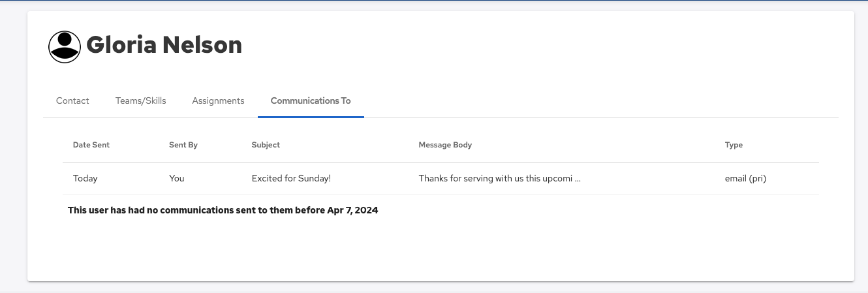Click the Type column header
Viewport: 868px width, 293px height.
click(734, 145)
